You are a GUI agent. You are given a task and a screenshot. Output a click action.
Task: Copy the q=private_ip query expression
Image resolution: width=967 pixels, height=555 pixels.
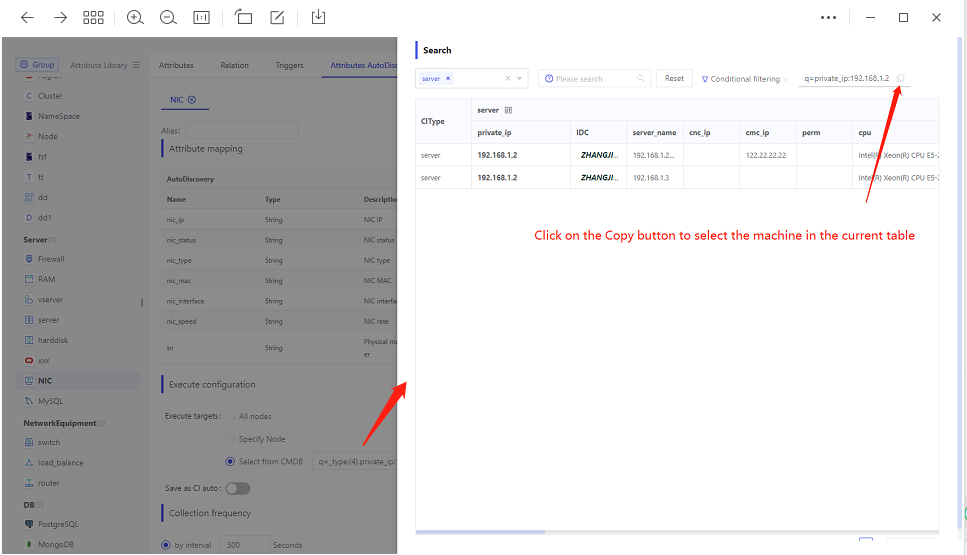click(900, 78)
